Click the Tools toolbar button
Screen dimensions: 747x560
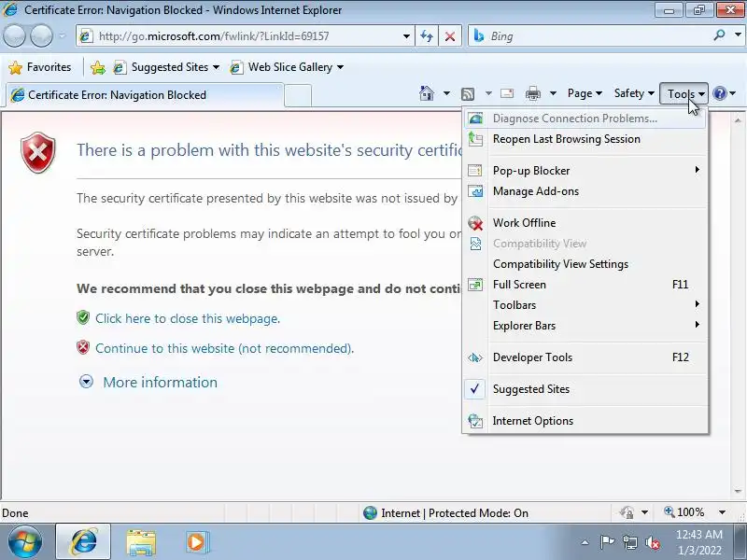[x=684, y=93]
